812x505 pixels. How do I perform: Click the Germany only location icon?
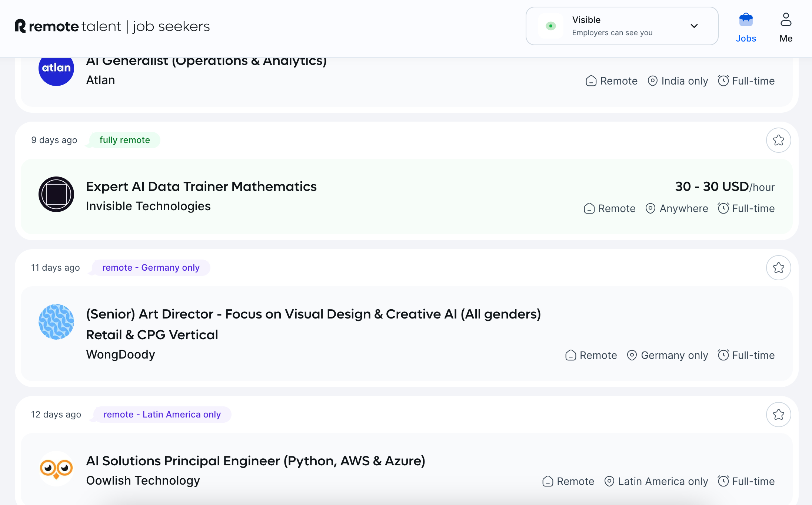(632, 355)
